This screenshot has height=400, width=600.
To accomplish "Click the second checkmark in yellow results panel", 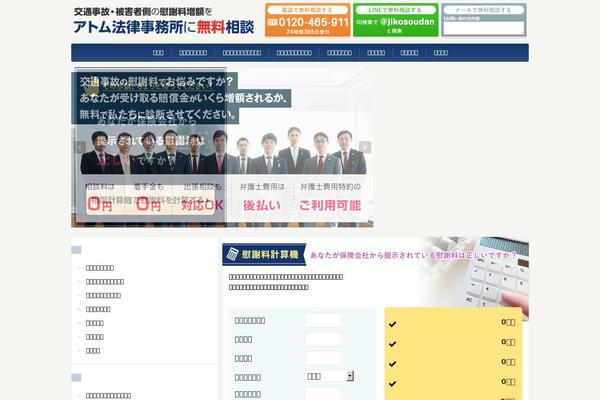I will 392,344.
